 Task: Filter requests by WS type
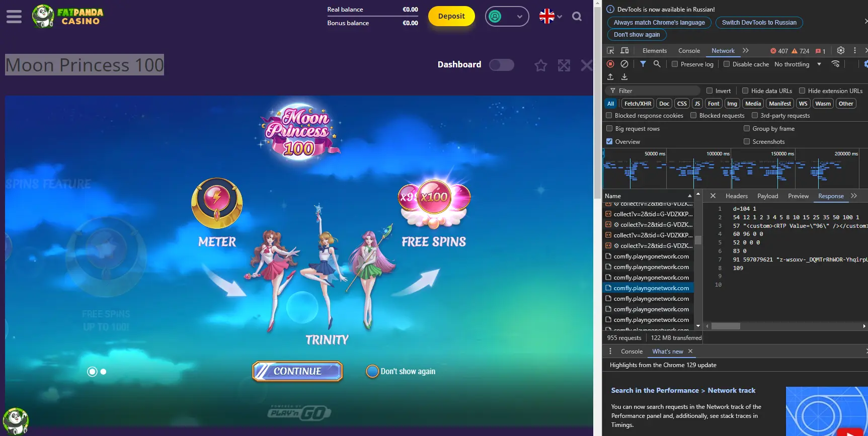(x=803, y=104)
